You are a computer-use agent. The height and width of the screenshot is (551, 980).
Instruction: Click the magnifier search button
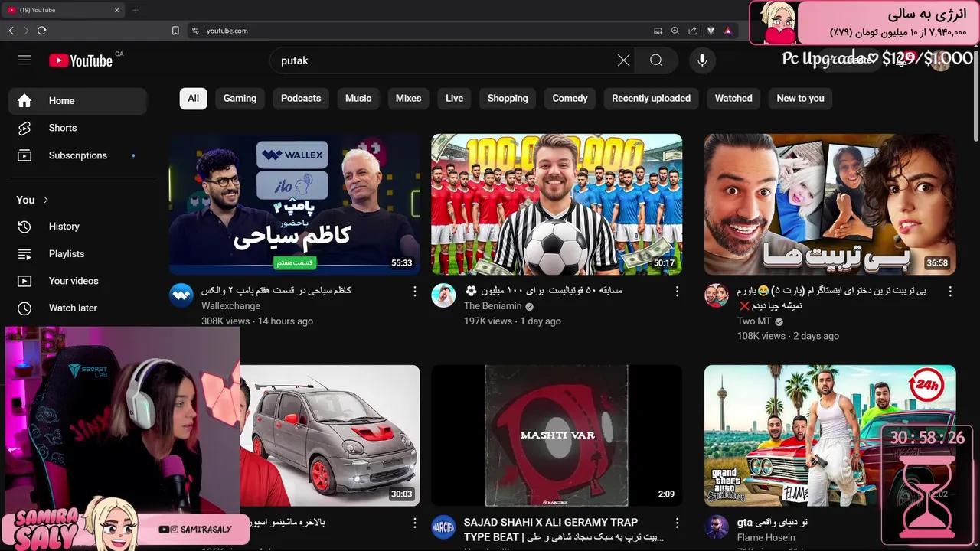point(656,60)
